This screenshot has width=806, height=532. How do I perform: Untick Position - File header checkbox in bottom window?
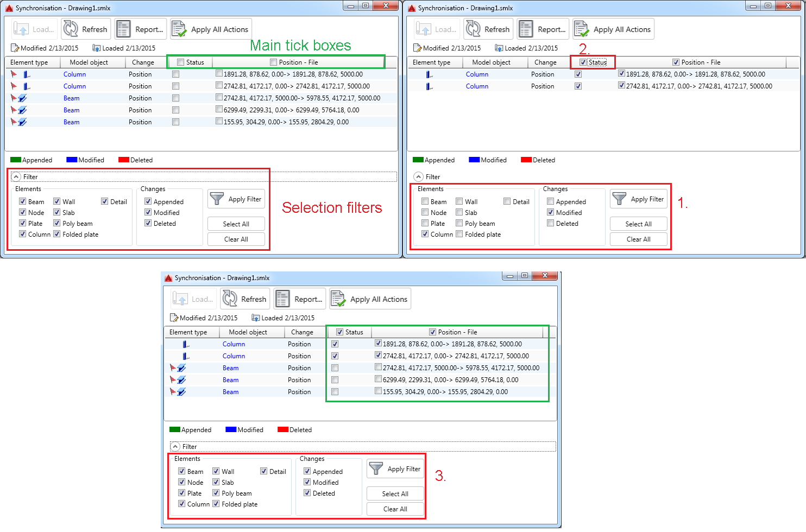tap(433, 332)
